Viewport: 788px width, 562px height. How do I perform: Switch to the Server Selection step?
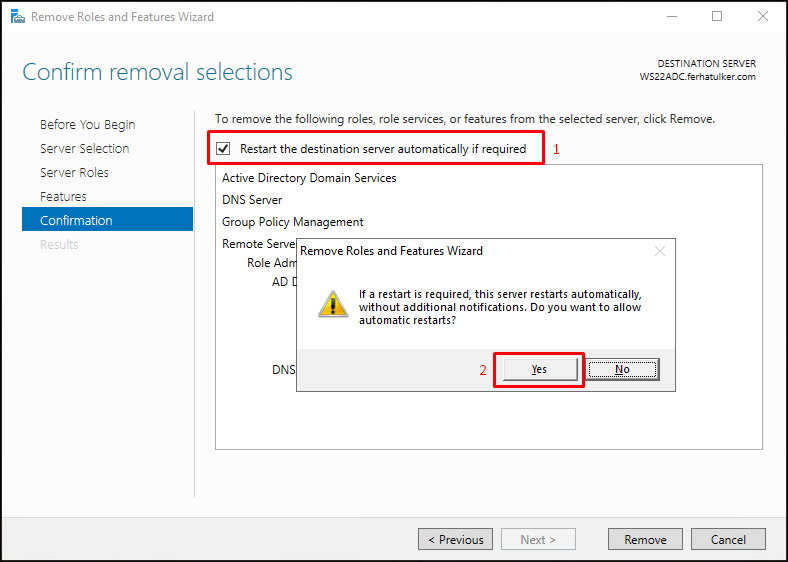84,149
